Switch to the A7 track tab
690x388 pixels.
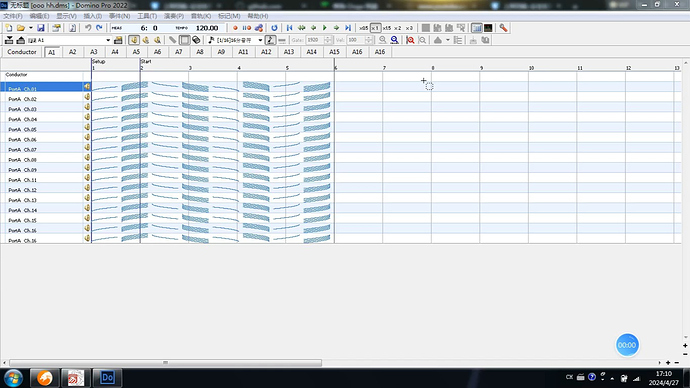point(179,52)
